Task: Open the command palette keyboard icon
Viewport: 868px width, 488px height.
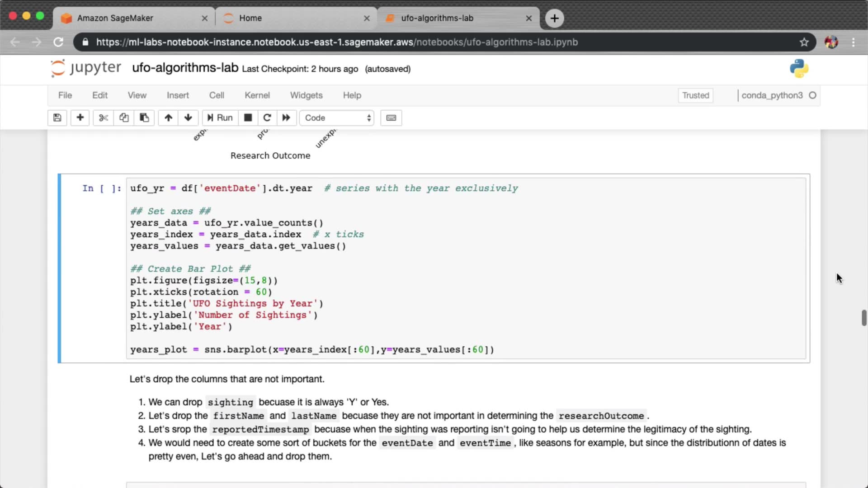Action: click(x=391, y=118)
